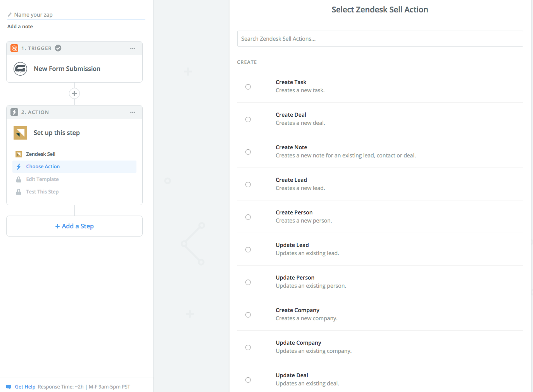Click the Update Lead action title
This screenshot has height=392, width=533.
292,245
